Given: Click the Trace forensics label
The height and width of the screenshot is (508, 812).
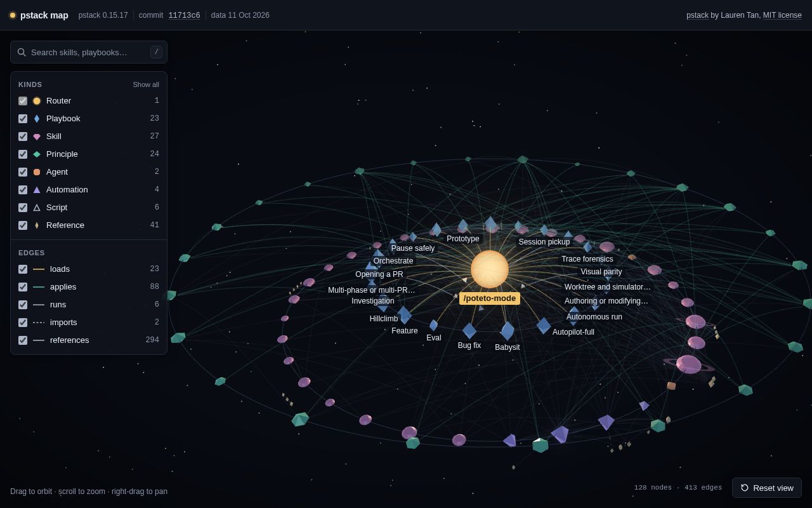Looking at the screenshot, I should [x=587, y=259].
